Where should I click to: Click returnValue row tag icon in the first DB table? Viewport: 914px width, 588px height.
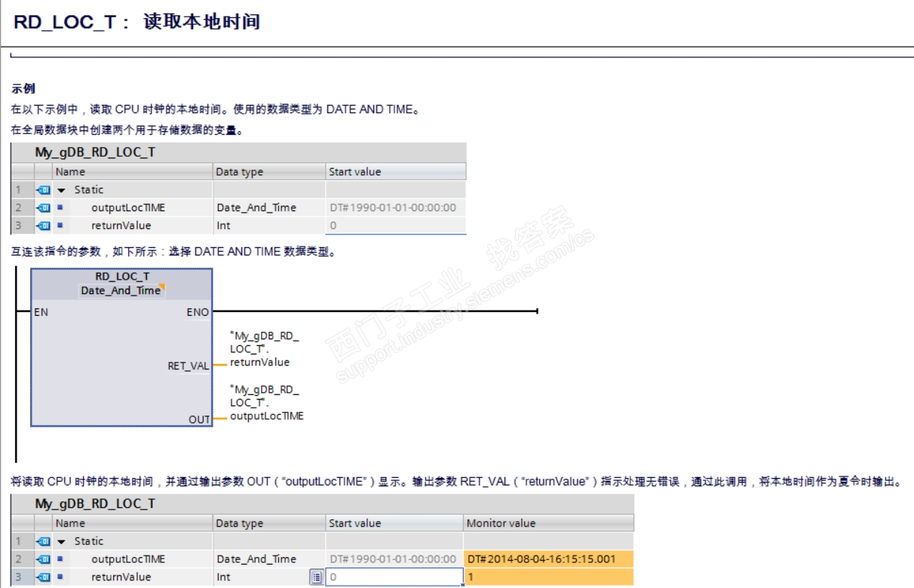(x=43, y=225)
